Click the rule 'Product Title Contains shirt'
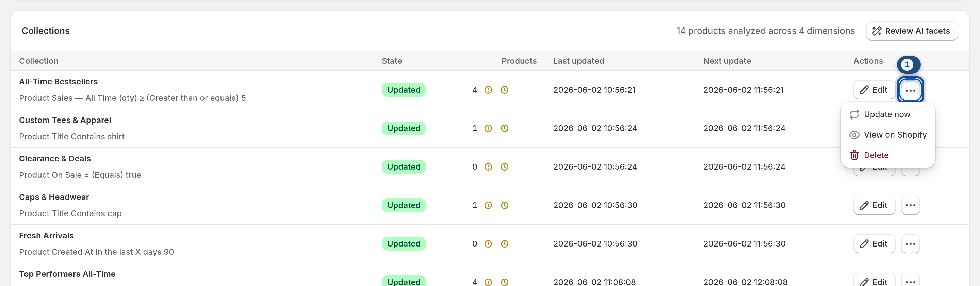This screenshot has width=980, height=286. click(x=72, y=136)
